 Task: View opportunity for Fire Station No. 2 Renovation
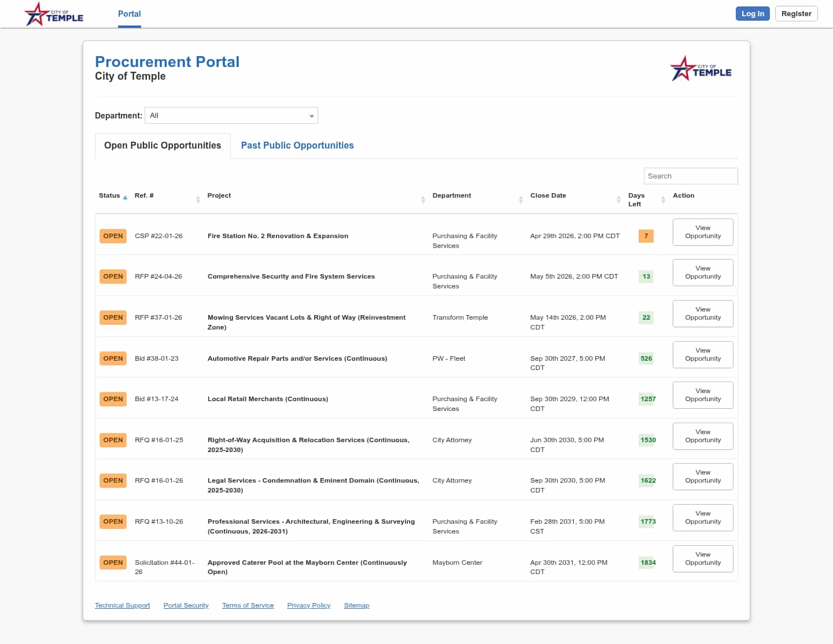pos(702,232)
